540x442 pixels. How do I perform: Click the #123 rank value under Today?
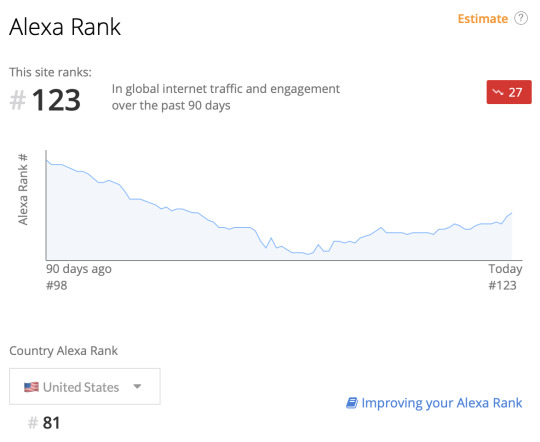(x=502, y=285)
